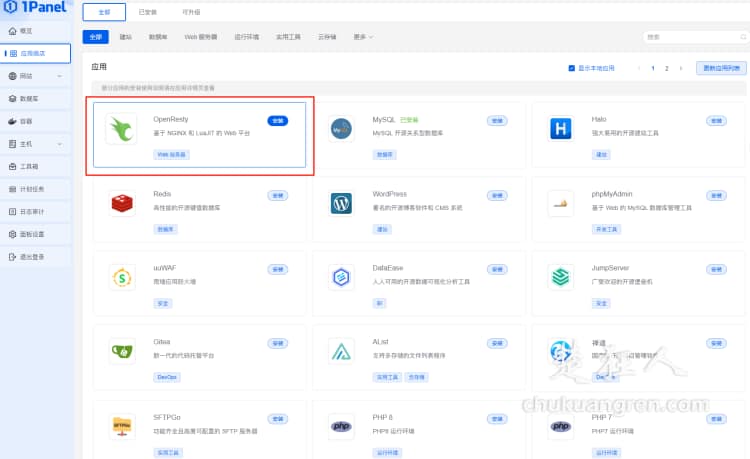Switch to the 已安装 tab
Screen dimensions: 750x459
[148, 12]
